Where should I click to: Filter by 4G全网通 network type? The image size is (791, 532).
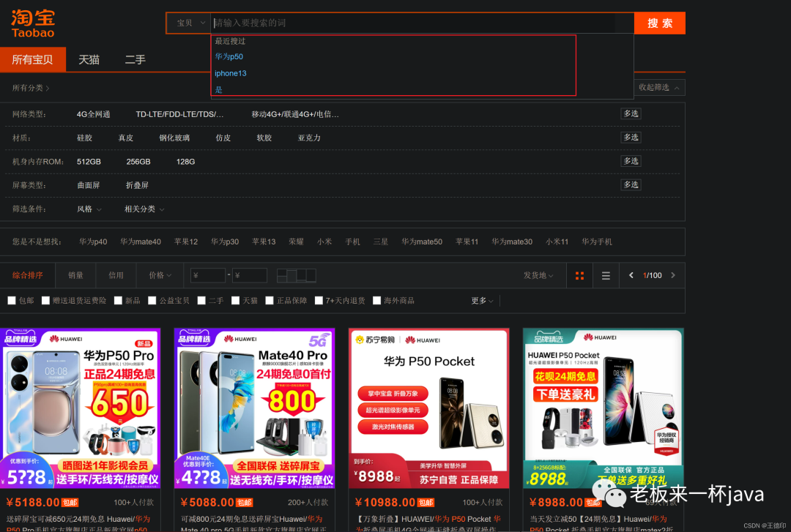93,114
